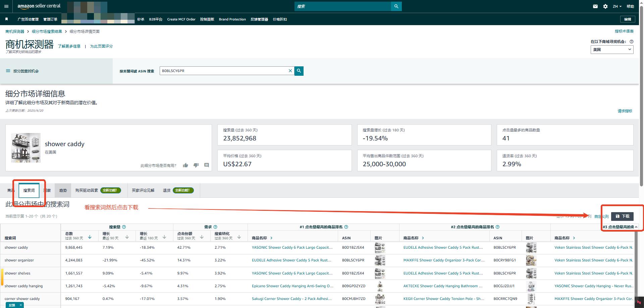Click the thumbs down icon
Image resolution: width=644 pixels, height=308 pixels.
pyautogui.click(x=196, y=165)
